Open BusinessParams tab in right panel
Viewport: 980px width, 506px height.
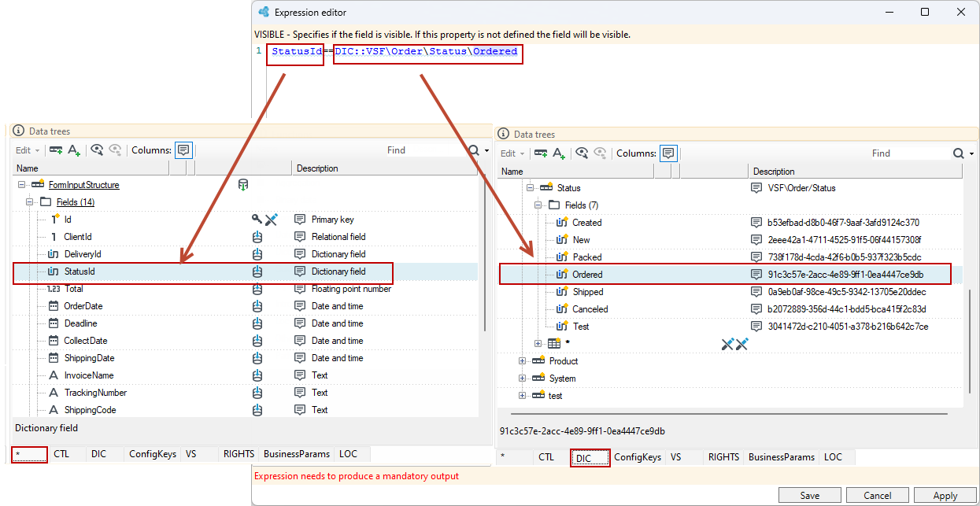tap(782, 457)
